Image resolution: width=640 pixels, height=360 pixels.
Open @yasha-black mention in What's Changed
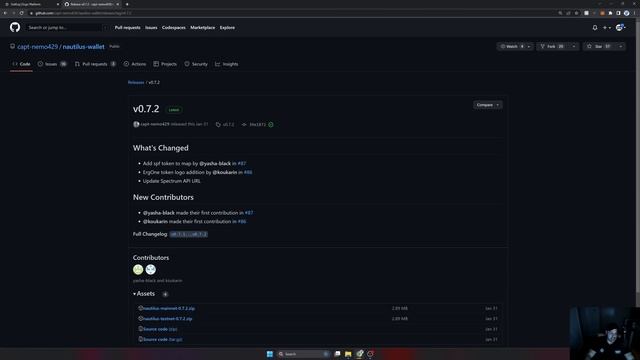tap(215, 163)
